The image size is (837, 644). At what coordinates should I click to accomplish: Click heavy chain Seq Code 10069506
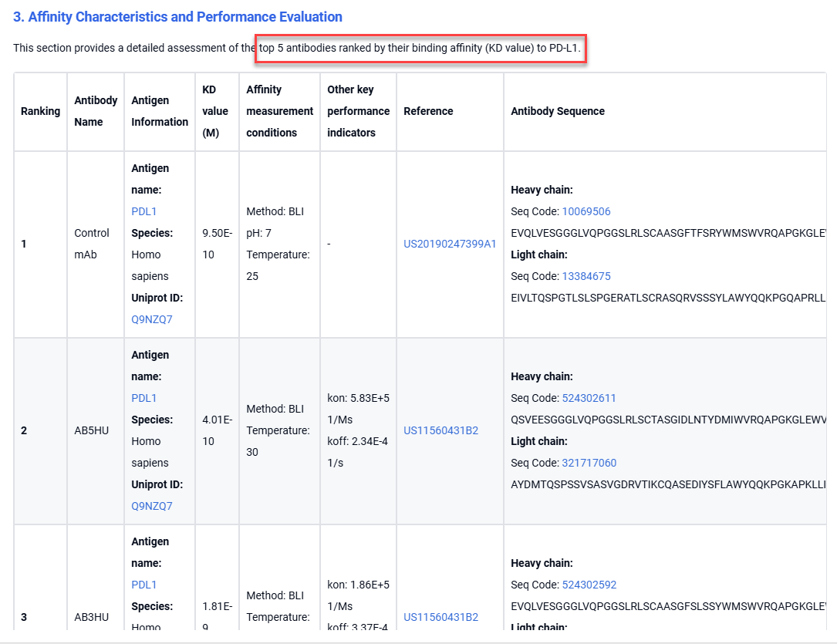(x=586, y=211)
